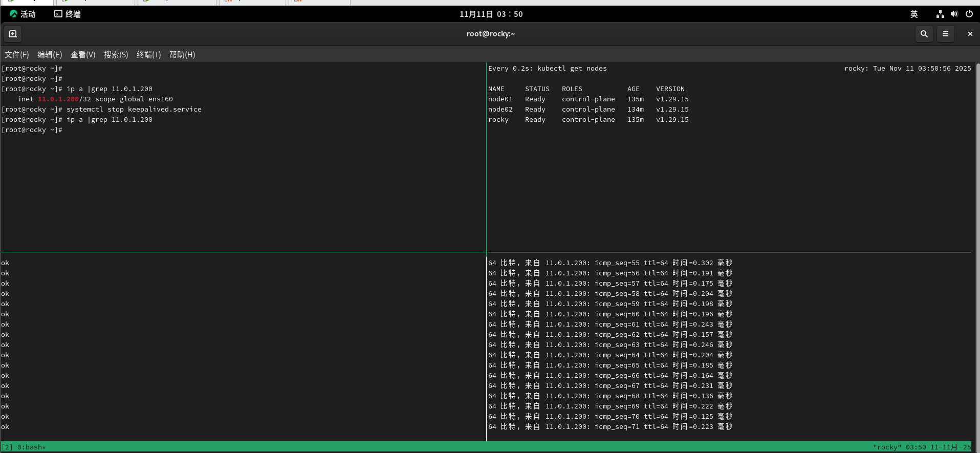
Task: Close the root@rocky terminal window
Action: [x=970, y=34]
